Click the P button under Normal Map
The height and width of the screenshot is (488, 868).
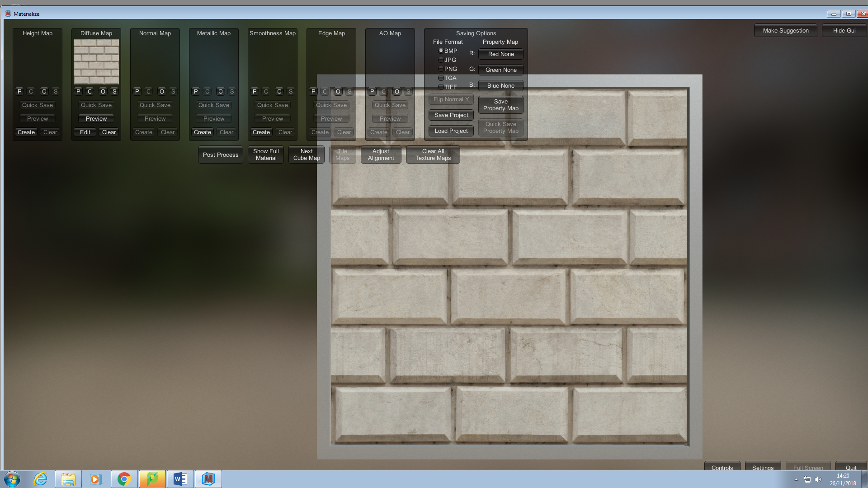[x=137, y=91]
